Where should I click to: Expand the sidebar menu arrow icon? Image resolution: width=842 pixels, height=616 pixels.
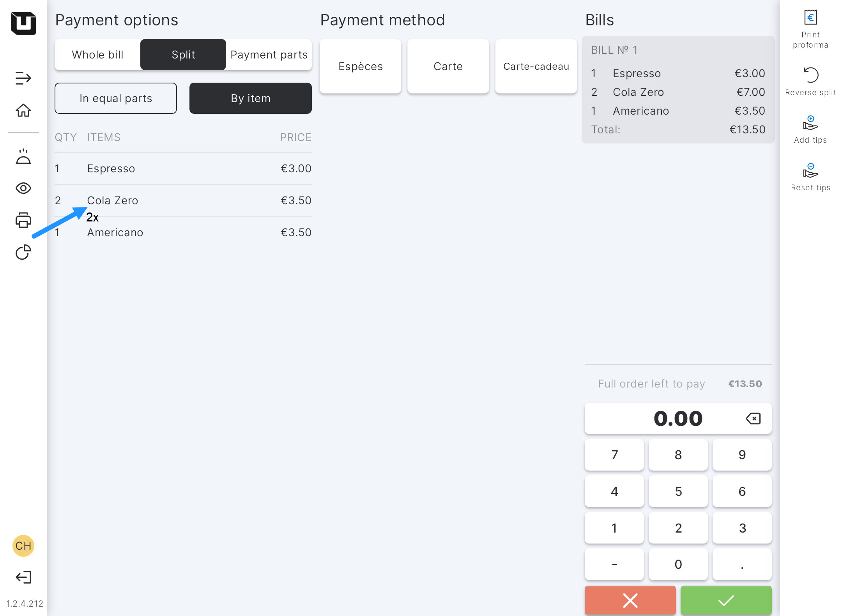click(x=23, y=78)
